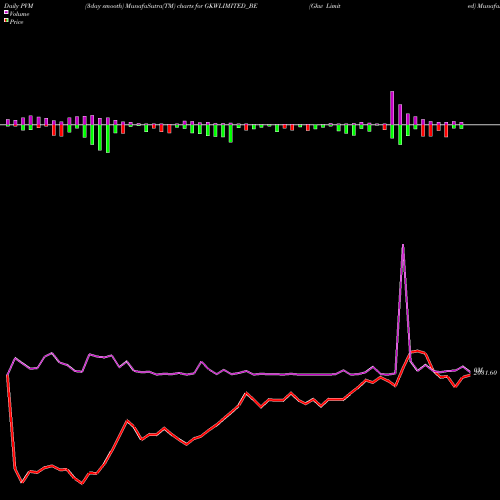This screenshot has width=500, height=500.
Task: Click the Volume legend label
Action: 19,14
